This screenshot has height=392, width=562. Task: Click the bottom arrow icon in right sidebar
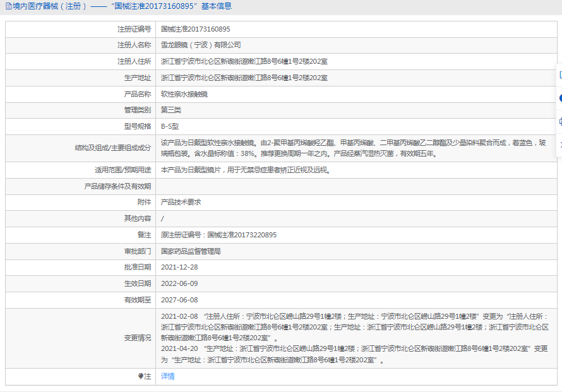pos(559,145)
